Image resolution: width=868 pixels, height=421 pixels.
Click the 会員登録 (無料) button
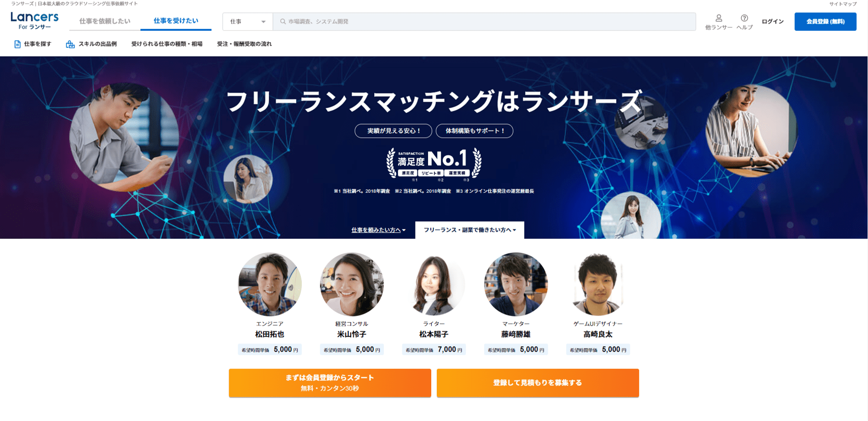pyautogui.click(x=825, y=22)
